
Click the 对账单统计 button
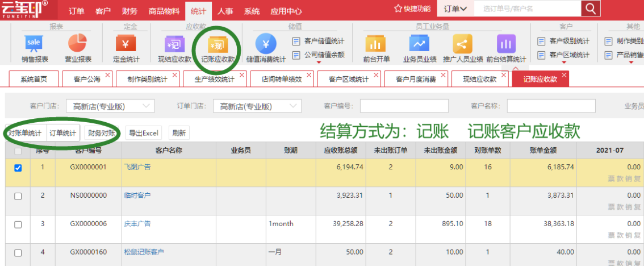coord(26,133)
